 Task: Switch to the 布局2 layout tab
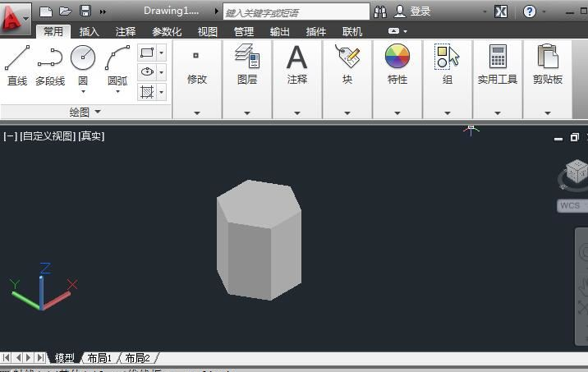pyautogui.click(x=137, y=358)
